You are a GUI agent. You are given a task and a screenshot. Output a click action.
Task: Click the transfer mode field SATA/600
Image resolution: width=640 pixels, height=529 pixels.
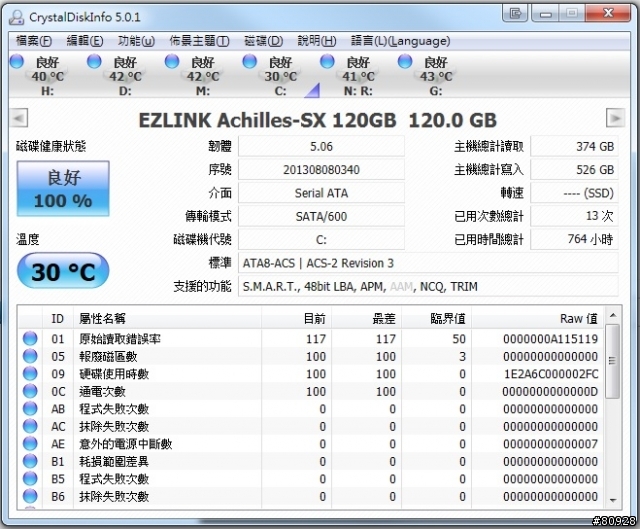point(321,216)
